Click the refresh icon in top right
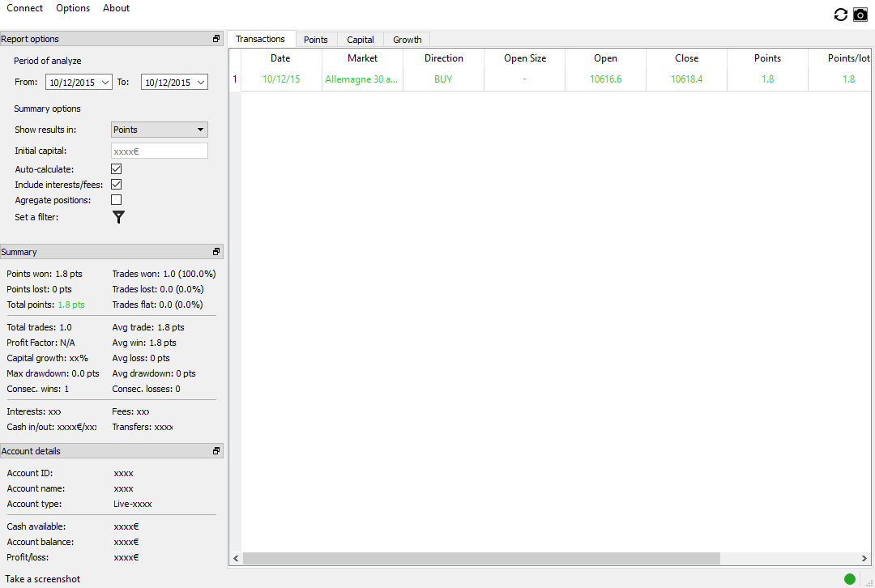Viewport: 875px width, 588px height. (840, 15)
